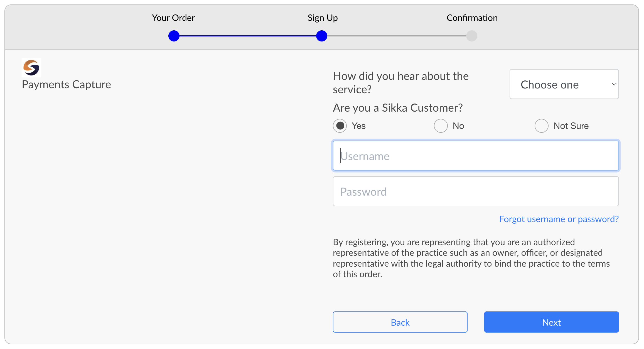Click the dropdown chevron arrow

point(614,84)
